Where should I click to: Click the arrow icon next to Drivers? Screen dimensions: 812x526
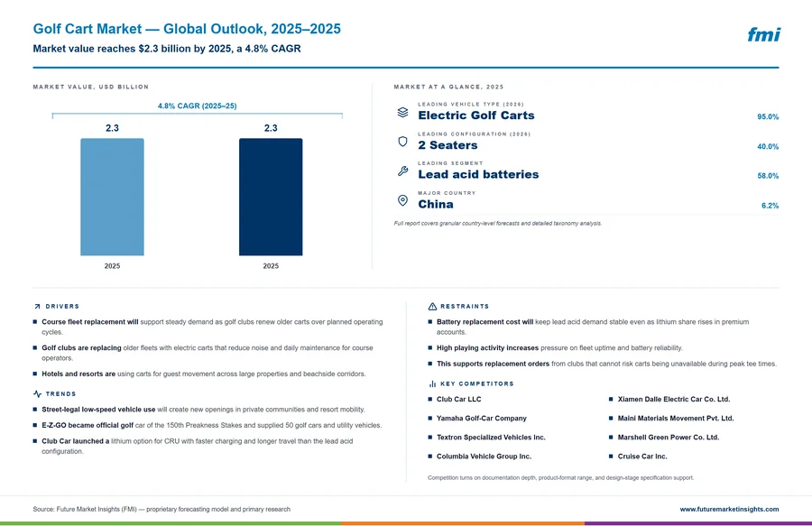(x=37, y=307)
